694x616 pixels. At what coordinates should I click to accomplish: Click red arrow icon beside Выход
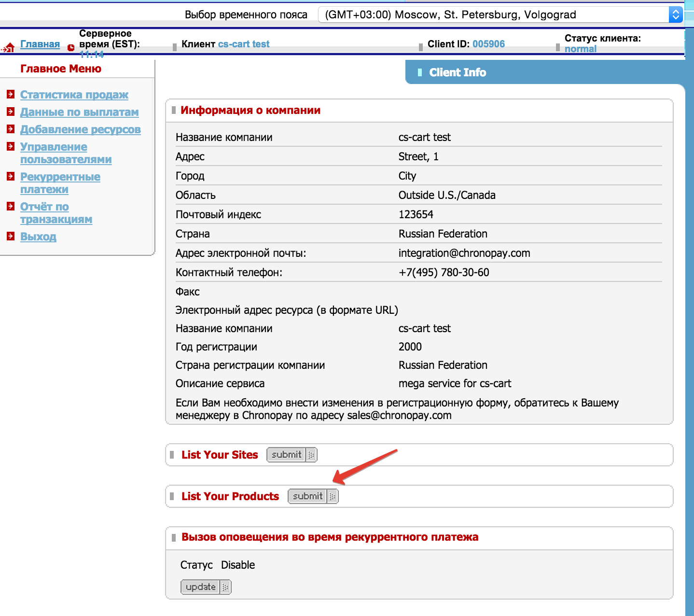(x=11, y=236)
